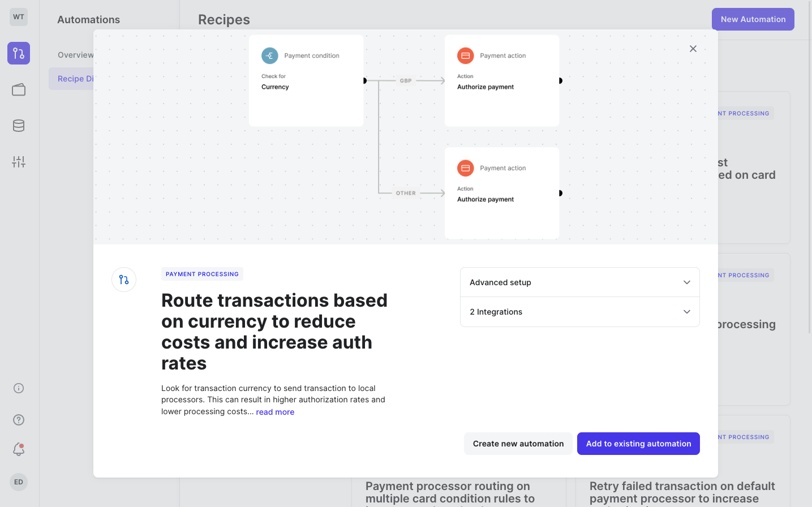812x507 pixels.
Task: Click the recipe icon beside the title
Action: pyautogui.click(x=123, y=280)
